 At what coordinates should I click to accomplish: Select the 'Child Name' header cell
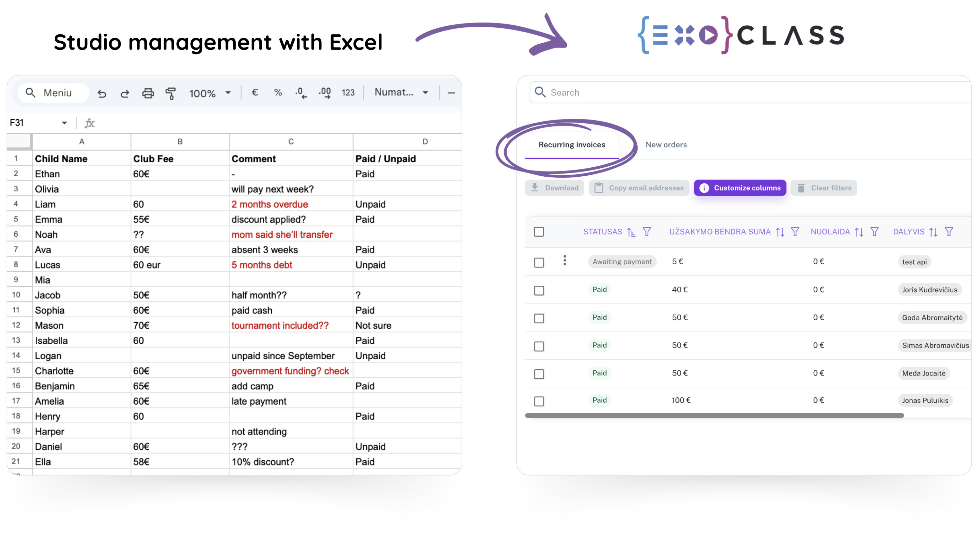click(x=81, y=159)
